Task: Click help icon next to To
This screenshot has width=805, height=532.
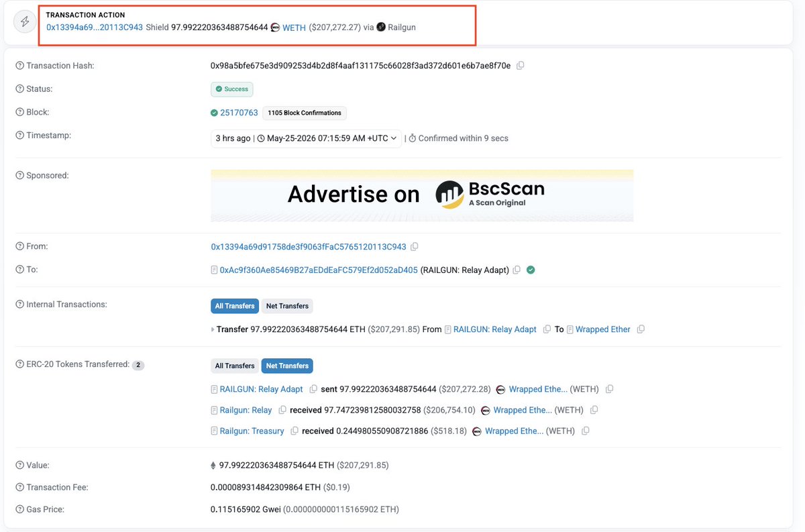Action: point(19,270)
